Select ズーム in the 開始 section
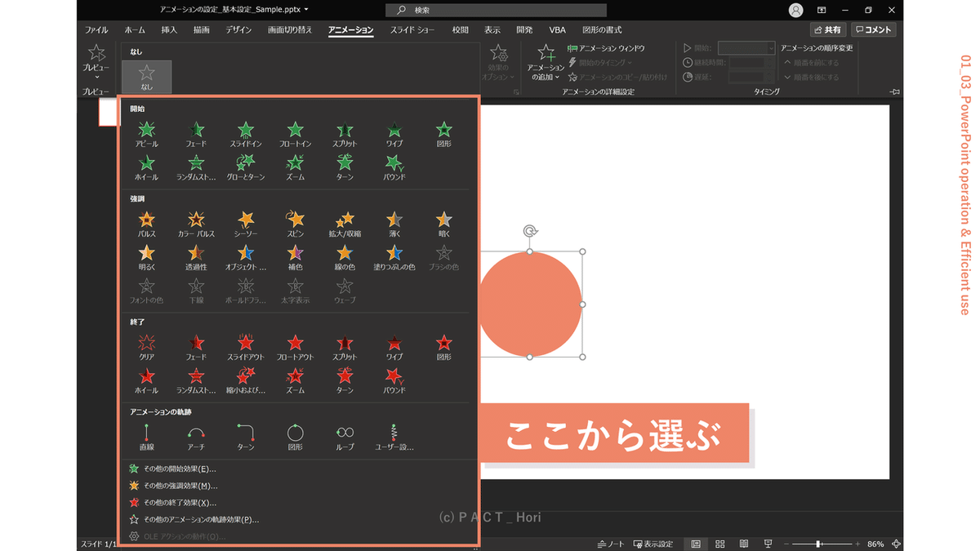 [296, 168]
